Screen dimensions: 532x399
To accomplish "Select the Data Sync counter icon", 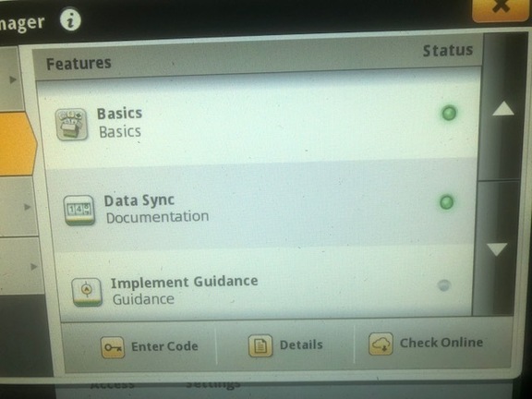I will click(x=79, y=211).
